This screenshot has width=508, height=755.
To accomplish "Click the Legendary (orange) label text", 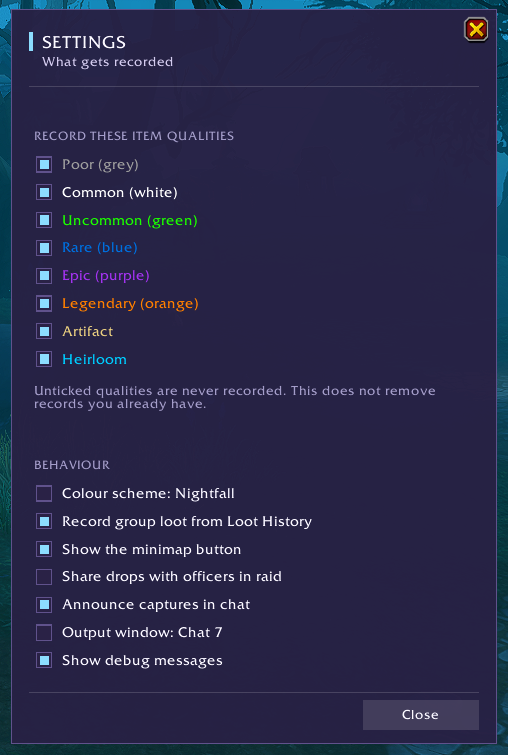I will (130, 304).
